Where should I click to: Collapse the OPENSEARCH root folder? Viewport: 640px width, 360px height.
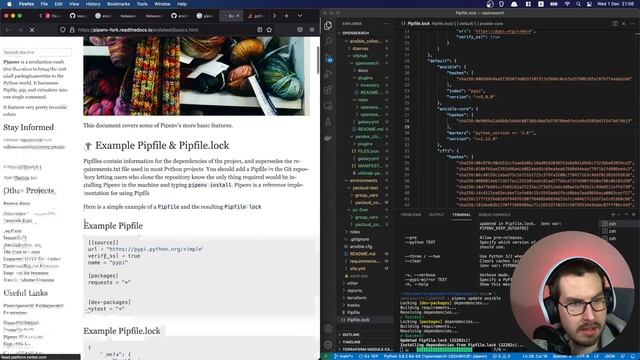pos(356,33)
